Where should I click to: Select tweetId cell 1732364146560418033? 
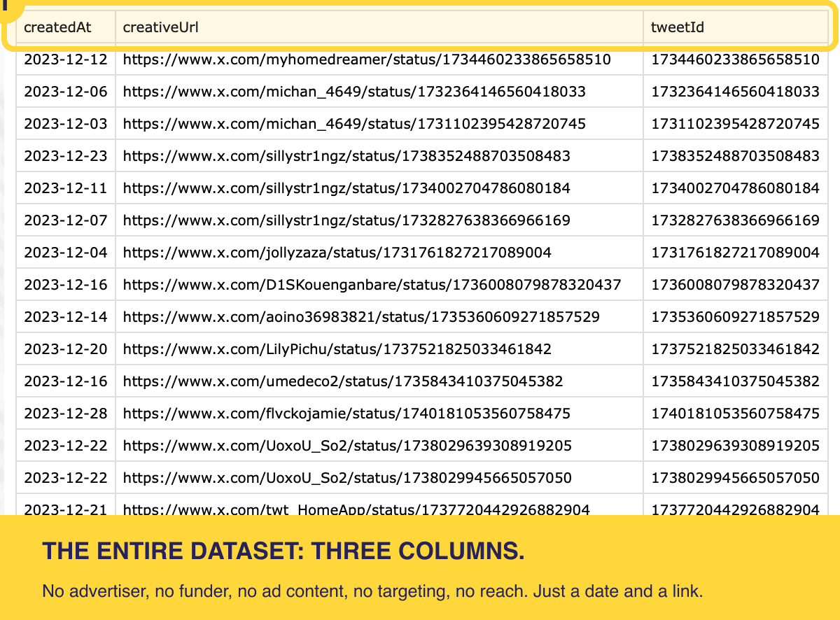point(736,92)
